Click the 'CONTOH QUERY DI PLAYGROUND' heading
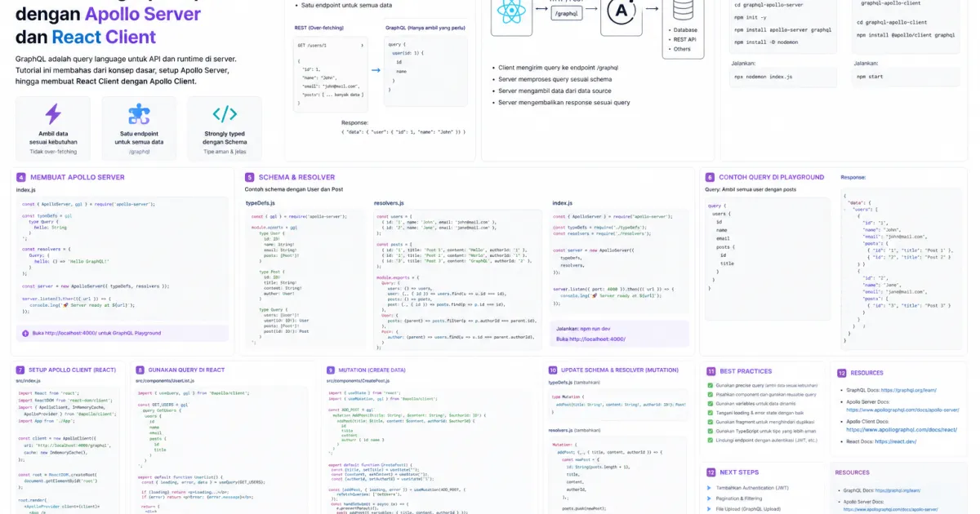This screenshot has height=514, width=980. pyautogui.click(x=772, y=177)
